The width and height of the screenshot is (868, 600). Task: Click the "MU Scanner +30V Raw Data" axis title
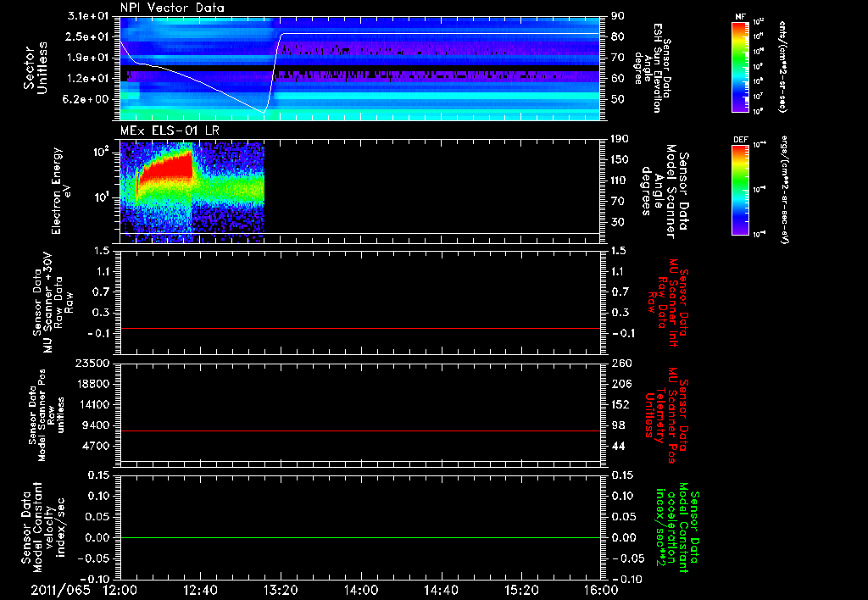[53, 303]
